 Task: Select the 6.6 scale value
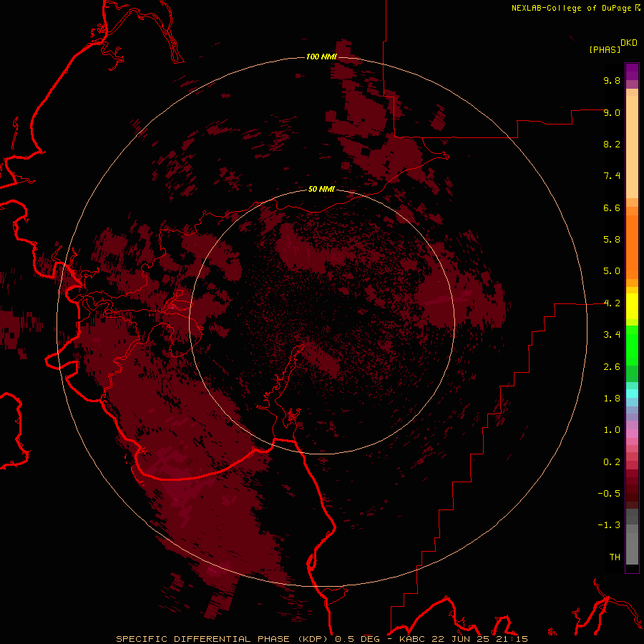coord(612,208)
